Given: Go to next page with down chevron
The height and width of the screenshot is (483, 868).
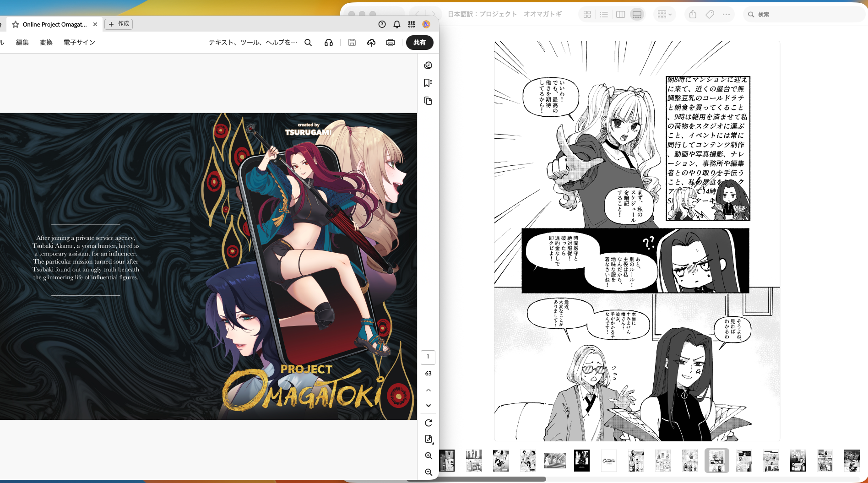Looking at the screenshot, I should tap(429, 406).
